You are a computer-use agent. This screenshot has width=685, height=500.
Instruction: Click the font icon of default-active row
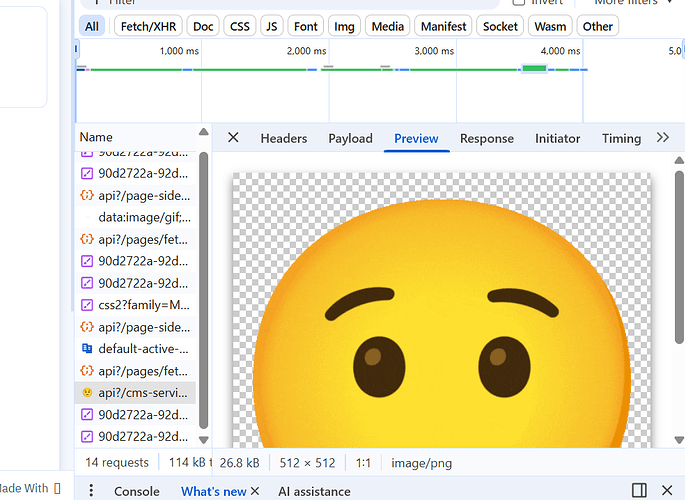pyautogui.click(x=87, y=348)
